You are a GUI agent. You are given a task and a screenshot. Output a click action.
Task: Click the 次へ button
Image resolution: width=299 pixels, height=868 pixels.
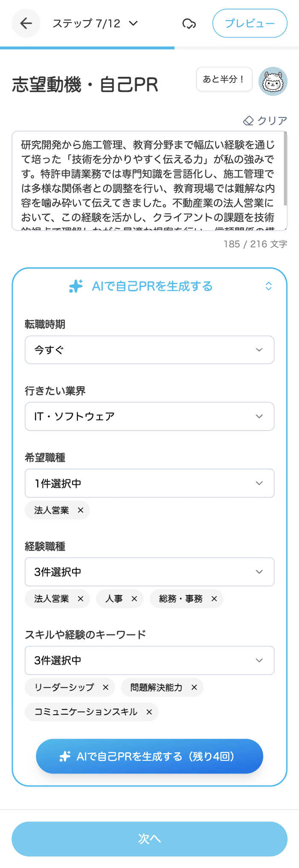point(149,839)
